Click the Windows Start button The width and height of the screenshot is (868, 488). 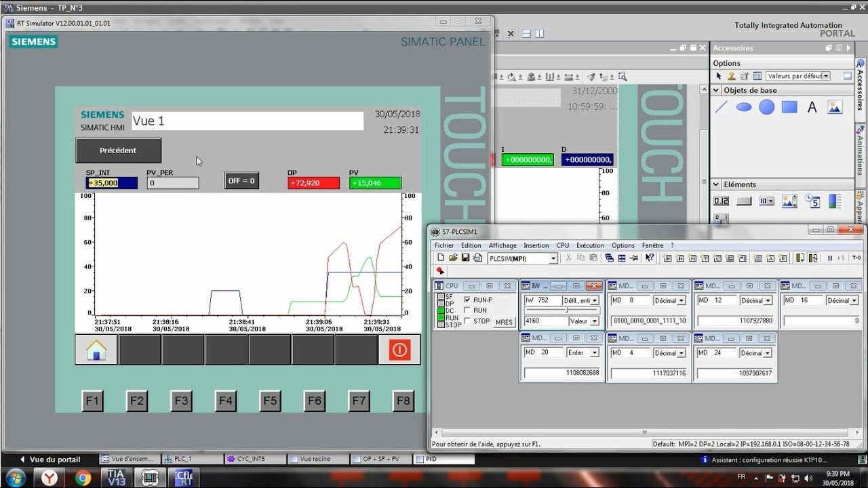[15, 478]
